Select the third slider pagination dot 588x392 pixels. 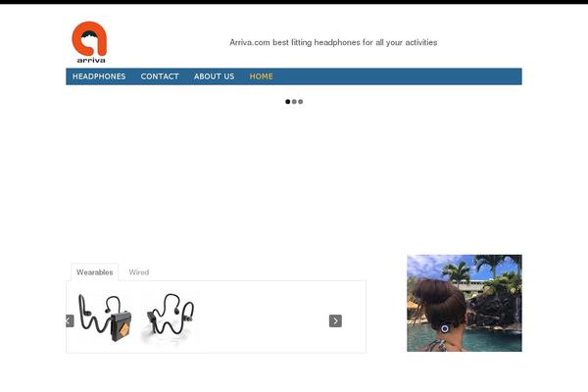pos(301,102)
